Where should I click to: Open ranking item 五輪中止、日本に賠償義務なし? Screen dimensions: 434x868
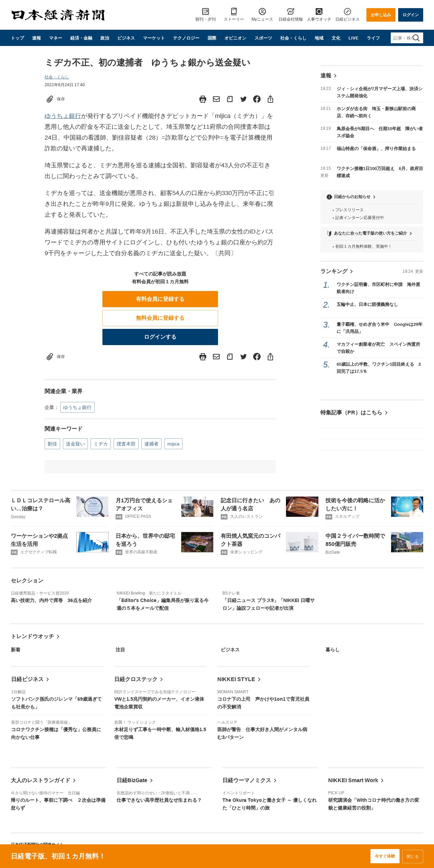pyautogui.click(x=367, y=305)
